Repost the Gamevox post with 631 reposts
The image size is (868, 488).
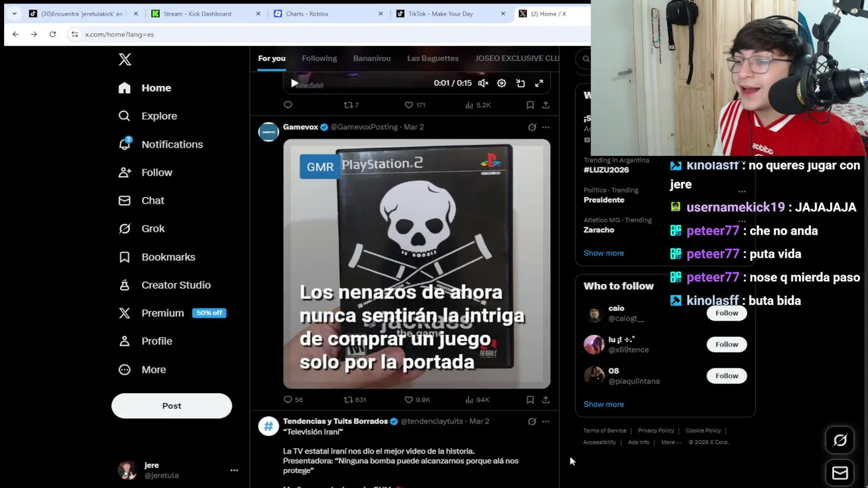355,400
